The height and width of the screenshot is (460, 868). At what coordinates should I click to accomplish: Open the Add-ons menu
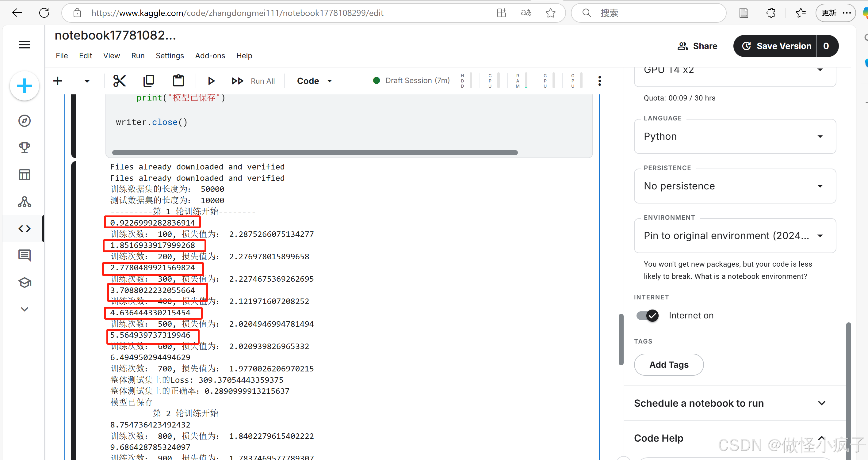[210, 55]
